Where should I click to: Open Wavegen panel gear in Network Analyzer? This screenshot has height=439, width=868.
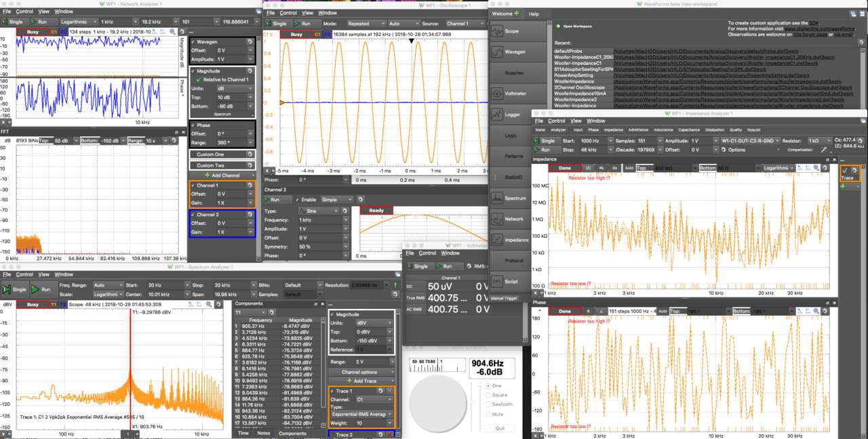[250, 41]
